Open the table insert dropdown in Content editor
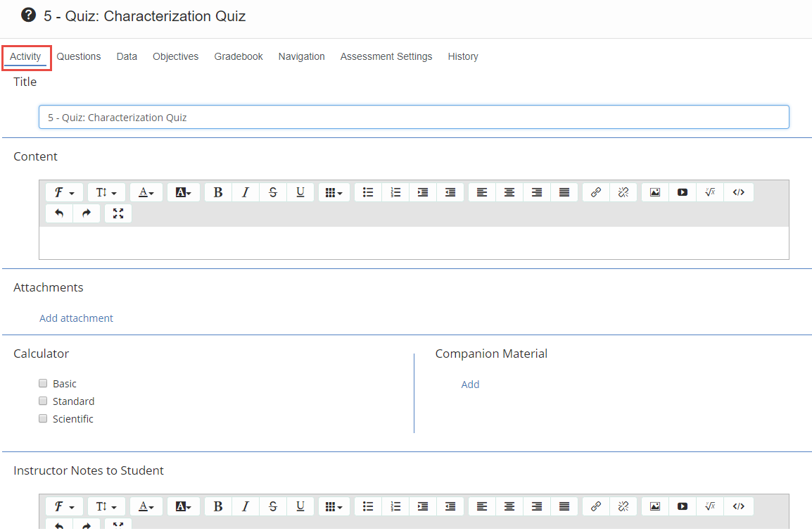The width and height of the screenshot is (812, 531). click(334, 192)
